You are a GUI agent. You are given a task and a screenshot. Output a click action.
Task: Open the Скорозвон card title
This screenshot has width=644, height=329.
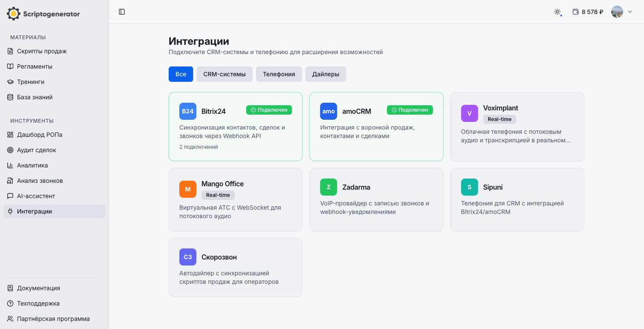[x=219, y=257]
